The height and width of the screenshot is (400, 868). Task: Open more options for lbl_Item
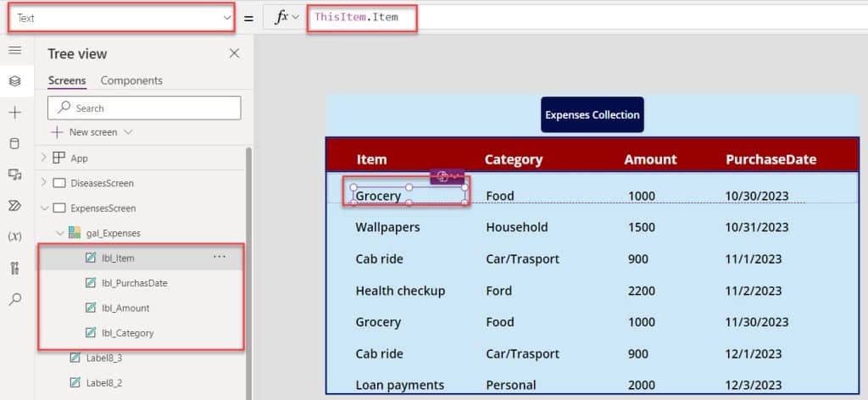click(x=220, y=257)
